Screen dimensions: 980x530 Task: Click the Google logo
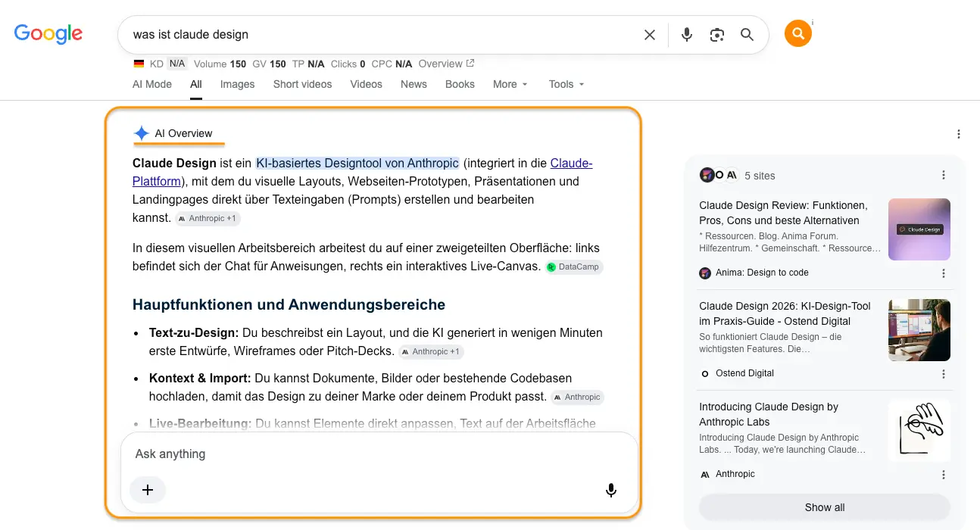point(48,33)
